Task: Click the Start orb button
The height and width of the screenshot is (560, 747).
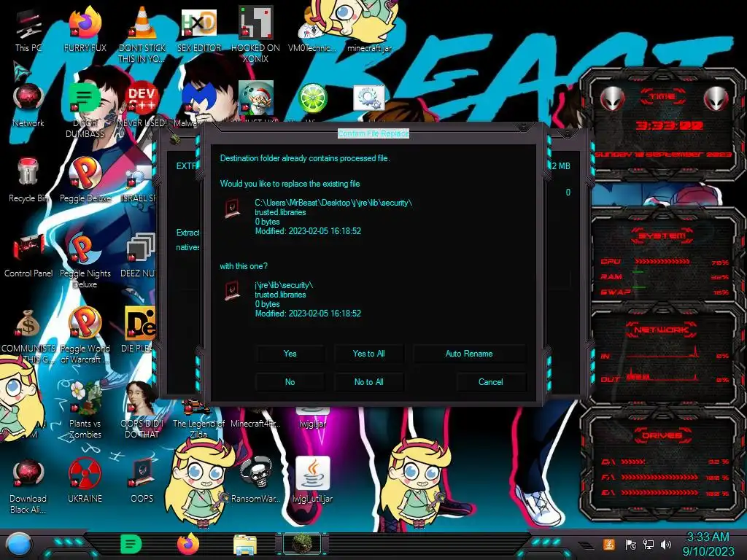Action: point(19,545)
